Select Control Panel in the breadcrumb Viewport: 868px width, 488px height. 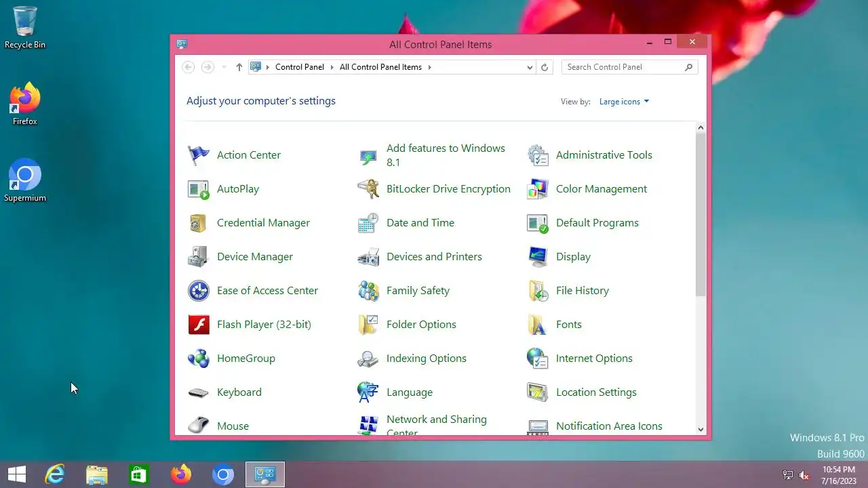tap(300, 67)
